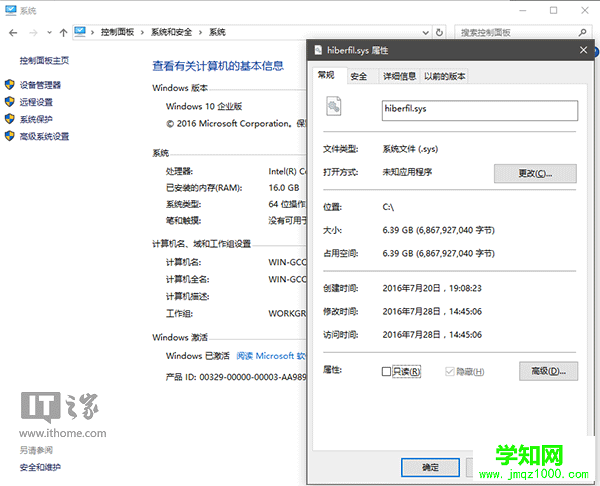Click the 系统 window title icon
This screenshot has width=600, height=486.
pyautogui.click(x=10, y=10)
